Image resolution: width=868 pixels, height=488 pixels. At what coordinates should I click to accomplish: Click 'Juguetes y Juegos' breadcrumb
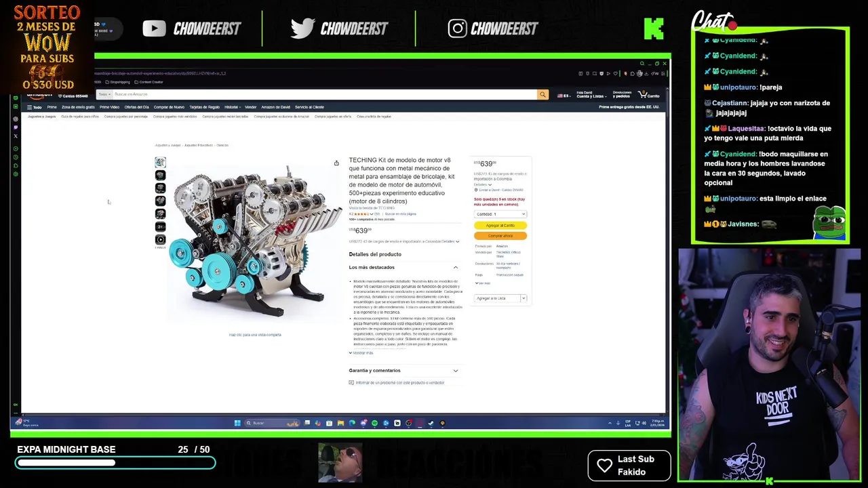point(168,145)
